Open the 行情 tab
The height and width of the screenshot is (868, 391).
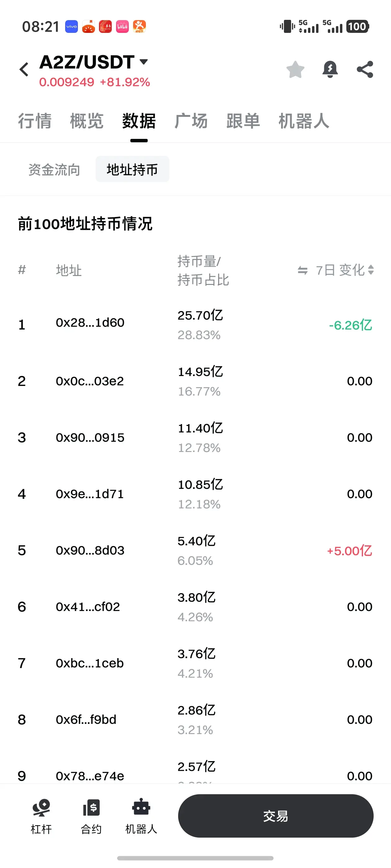click(x=35, y=121)
